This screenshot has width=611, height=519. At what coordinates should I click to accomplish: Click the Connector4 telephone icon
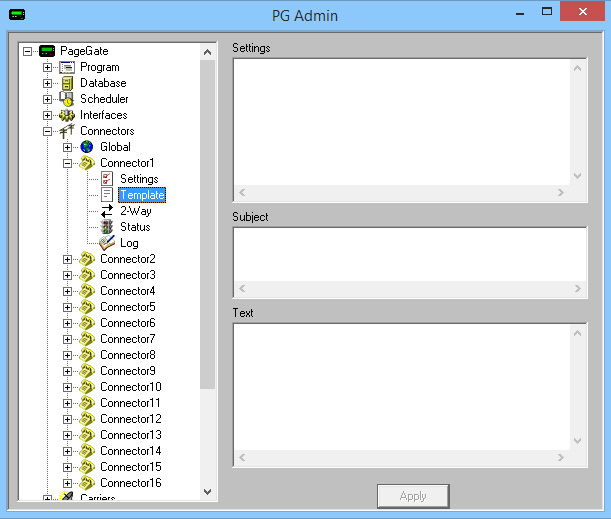point(87,291)
